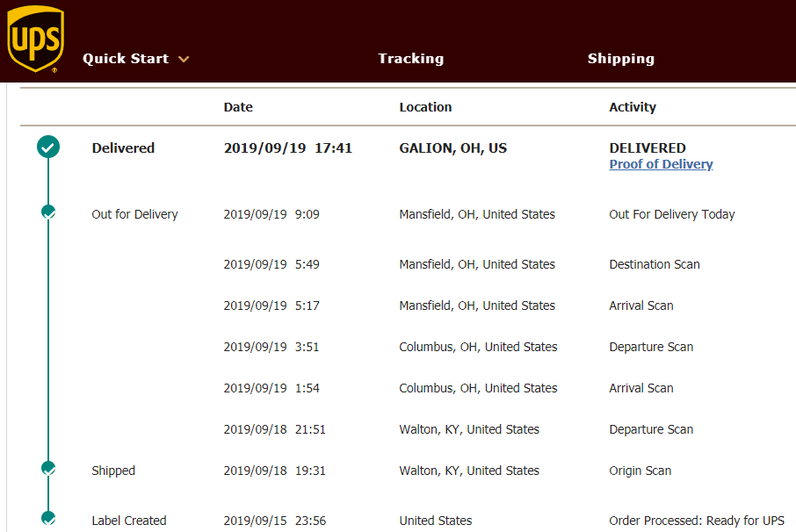The image size is (796, 532).
Task: Click the Date column header
Action: pyautogui.click(x=238, y=107)
